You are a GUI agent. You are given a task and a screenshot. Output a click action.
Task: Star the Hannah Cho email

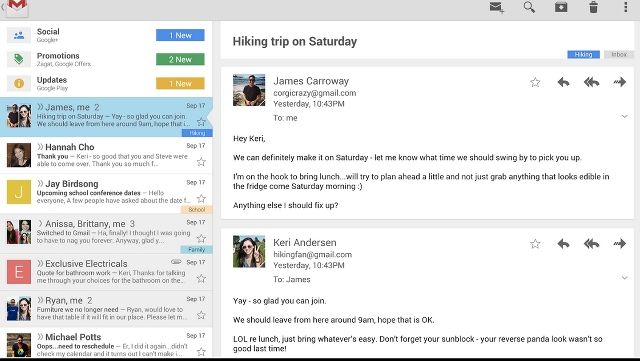click(201, 162)
